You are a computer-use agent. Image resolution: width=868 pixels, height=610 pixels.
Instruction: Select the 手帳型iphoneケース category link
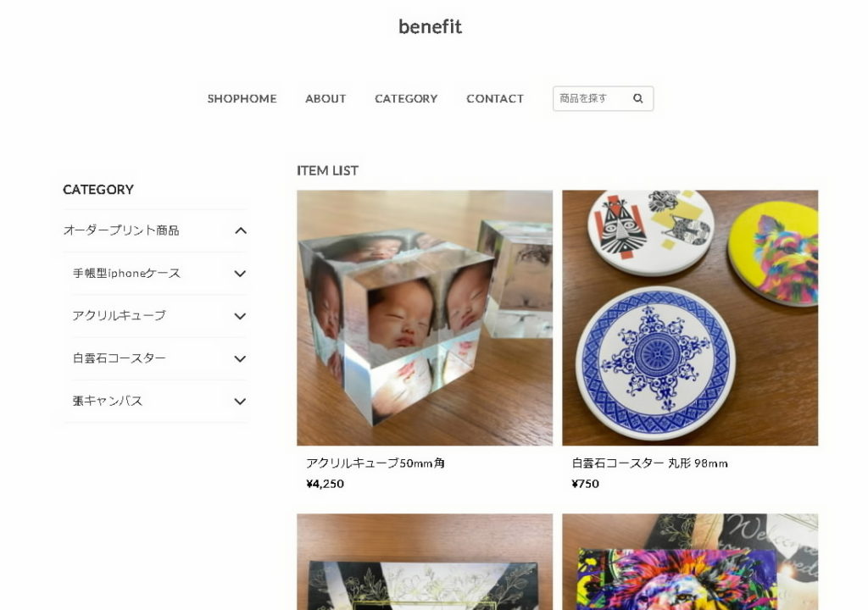[126, 274]
